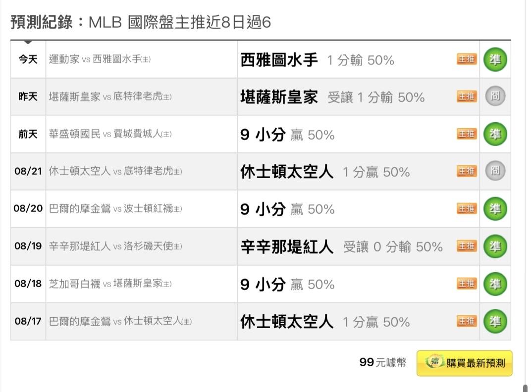Select the 辛辛那堤紅人 prediction text
532x392 pixels.
(x=287, y=246)
